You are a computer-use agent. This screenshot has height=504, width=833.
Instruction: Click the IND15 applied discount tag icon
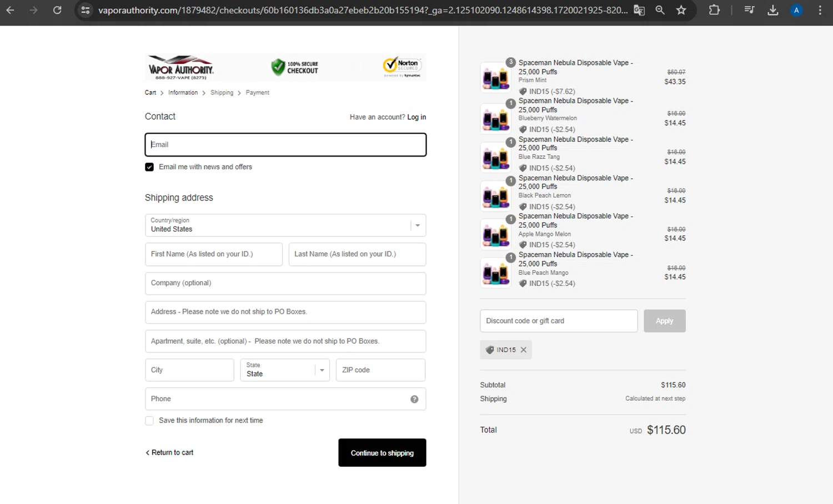click(x=490, y=350)
